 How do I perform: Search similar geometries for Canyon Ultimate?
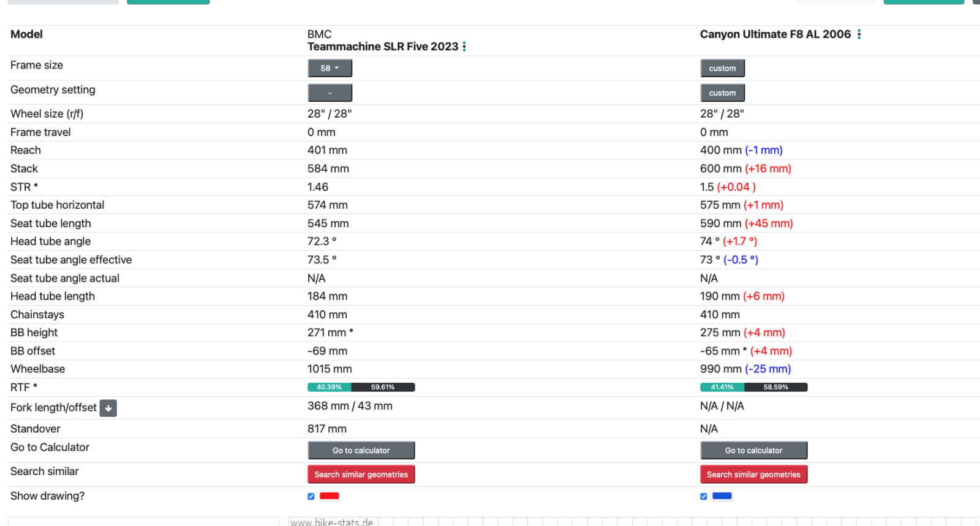click(753, 475)
